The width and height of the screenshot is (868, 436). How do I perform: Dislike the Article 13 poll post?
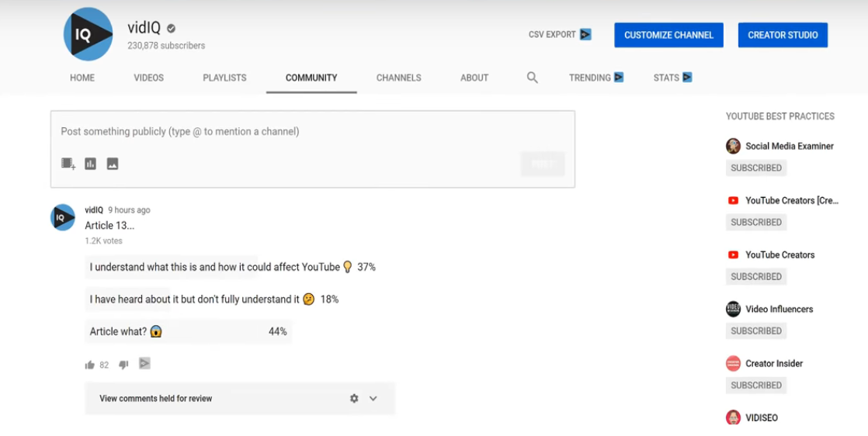click(x=123, y=365)
